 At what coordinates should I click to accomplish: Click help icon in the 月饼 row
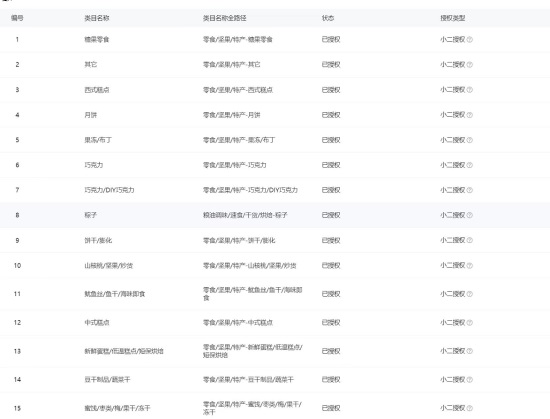coord(470,115)
